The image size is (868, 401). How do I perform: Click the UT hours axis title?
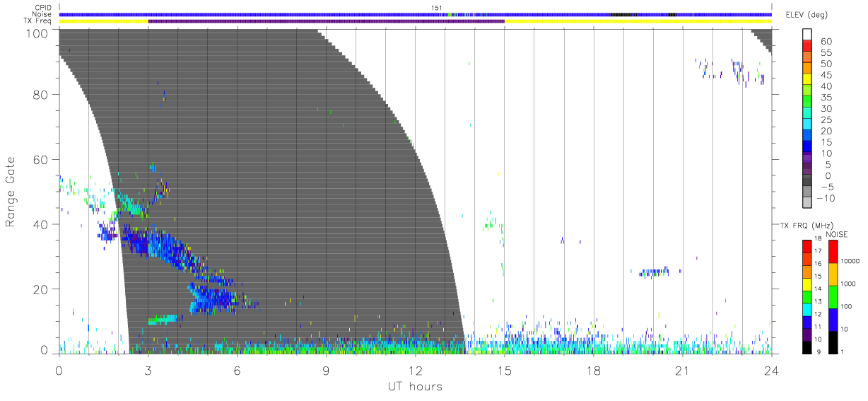[x=414, y=386]
